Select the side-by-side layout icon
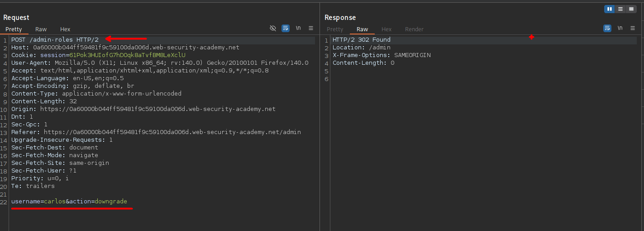 coord(610,9)
